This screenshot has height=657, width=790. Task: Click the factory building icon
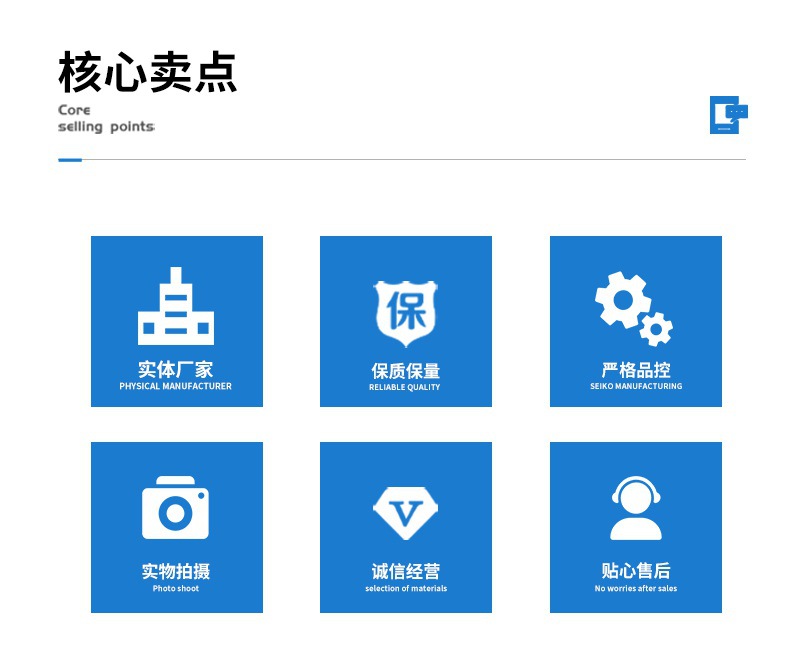coord(176,306)
